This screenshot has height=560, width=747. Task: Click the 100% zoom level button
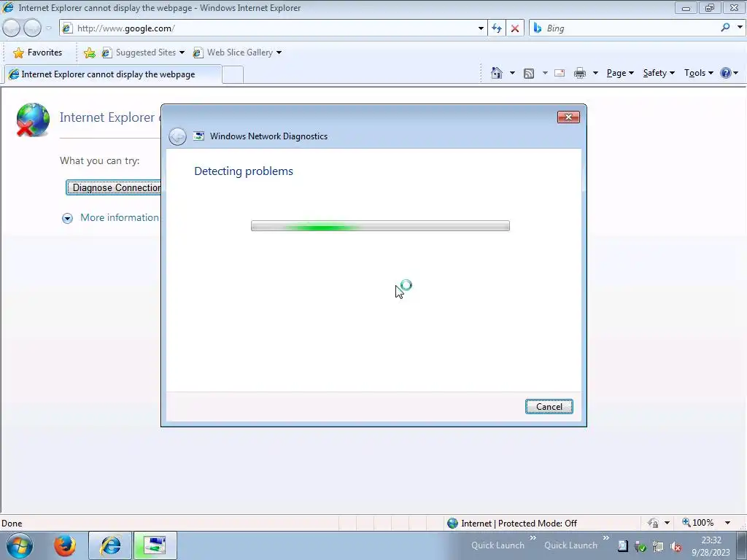[698, 523]
